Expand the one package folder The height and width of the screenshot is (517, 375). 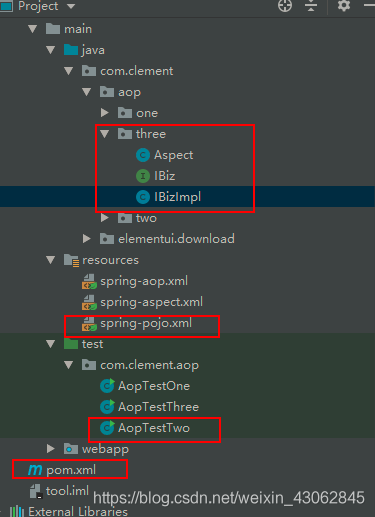point(105,113)
